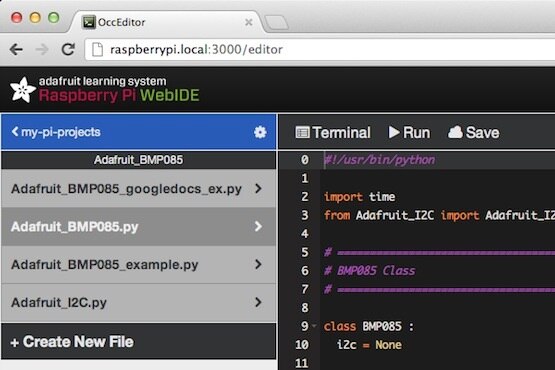Click the 'i2c = None' line
The width and height of the screenshot is (555, 370).
coord(370,345)
